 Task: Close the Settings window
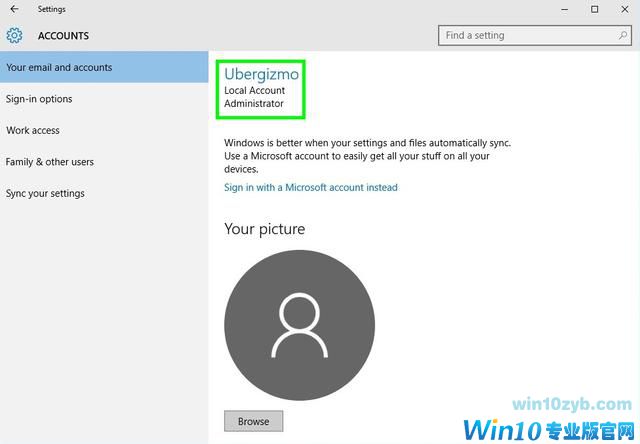tap(625, 9)
